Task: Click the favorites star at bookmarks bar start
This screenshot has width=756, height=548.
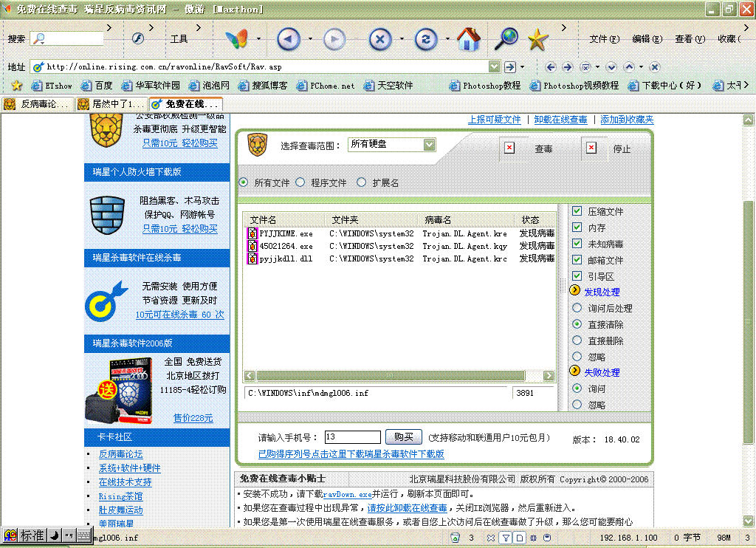Action: [17, 86]
